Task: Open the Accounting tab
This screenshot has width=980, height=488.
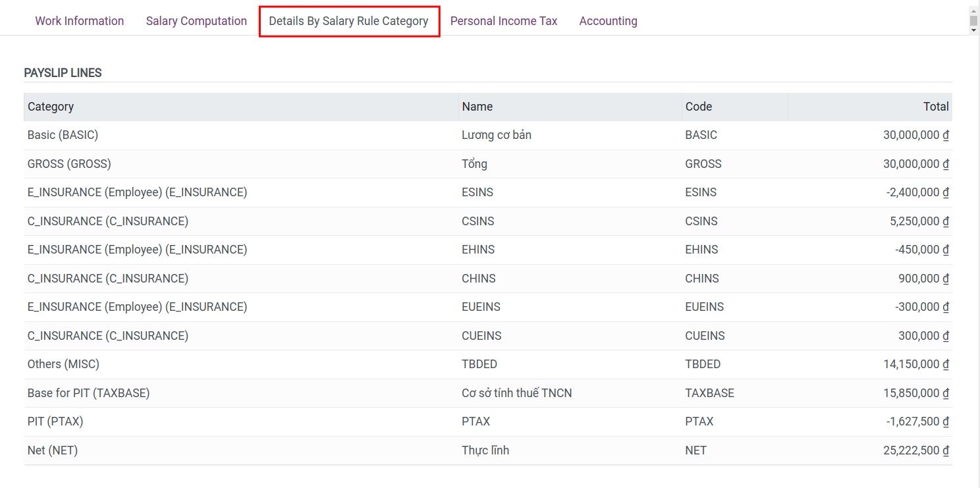Action: pos(608,20)
